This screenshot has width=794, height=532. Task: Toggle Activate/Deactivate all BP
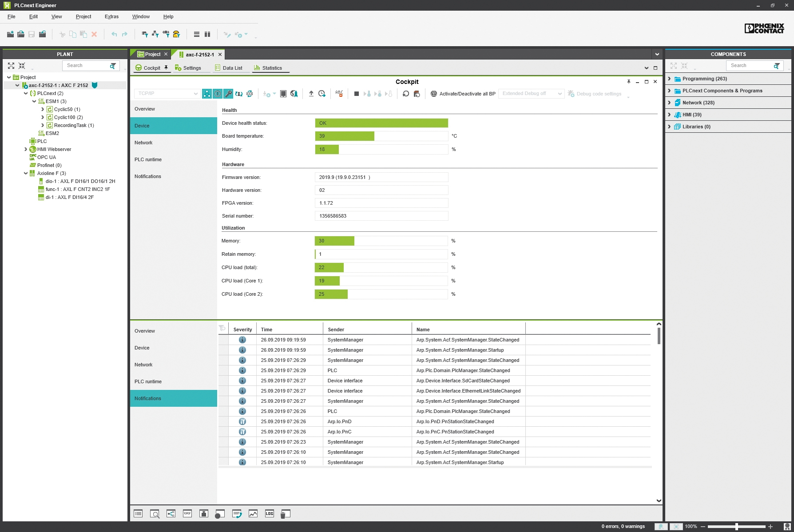coord(463,94)
